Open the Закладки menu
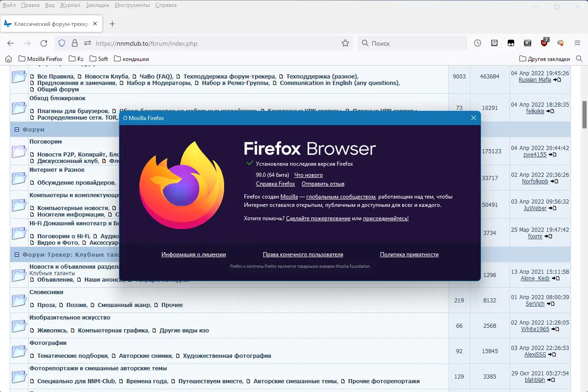Image resolution: width=588 pixels, height=392 pixels. click(97, 5)
